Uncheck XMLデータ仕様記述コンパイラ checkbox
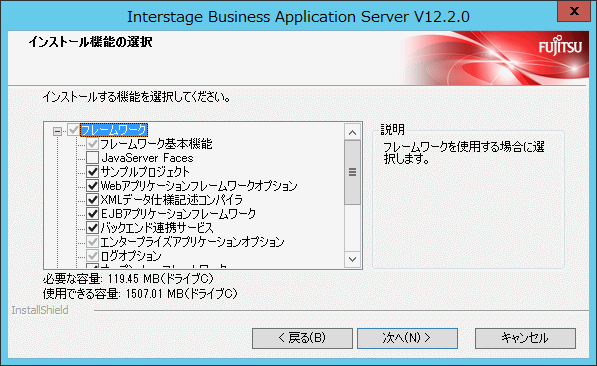This screenshot has height=366, width=597. click(92, 200)
